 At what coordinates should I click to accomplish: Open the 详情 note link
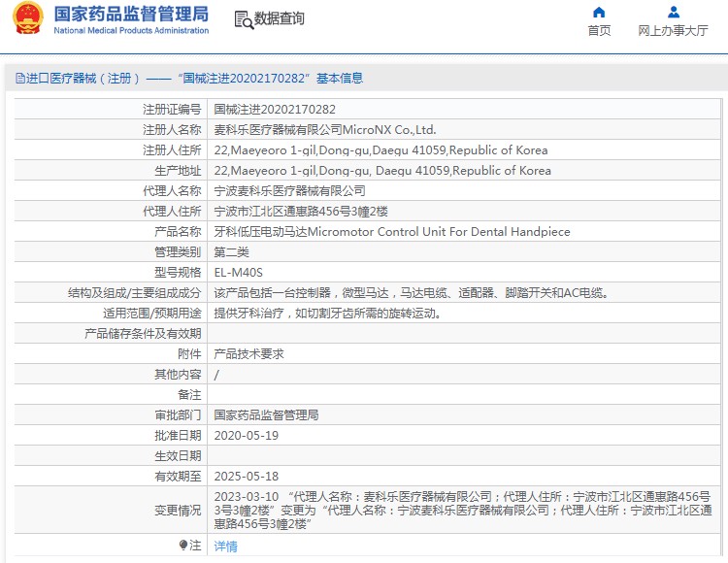pos(225,546)
